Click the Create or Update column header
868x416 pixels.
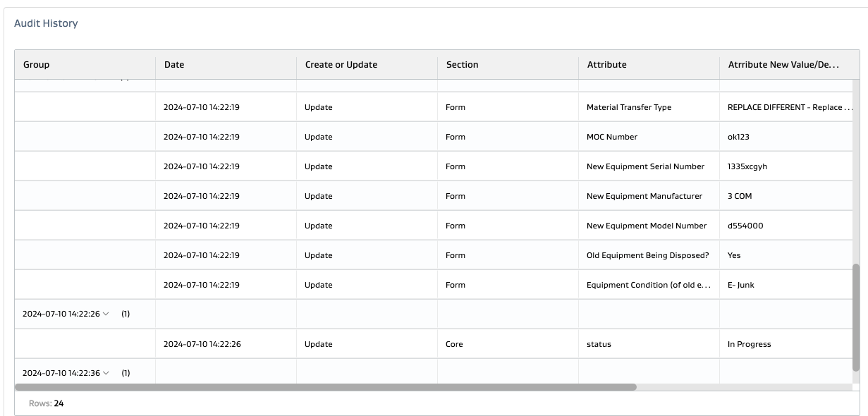pos(341,65)
